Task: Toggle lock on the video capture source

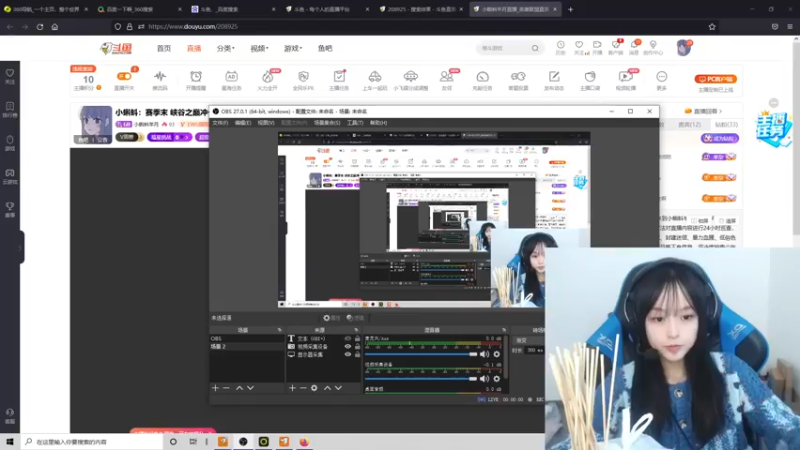Action: pyautogui.click(x=357, y=346)
